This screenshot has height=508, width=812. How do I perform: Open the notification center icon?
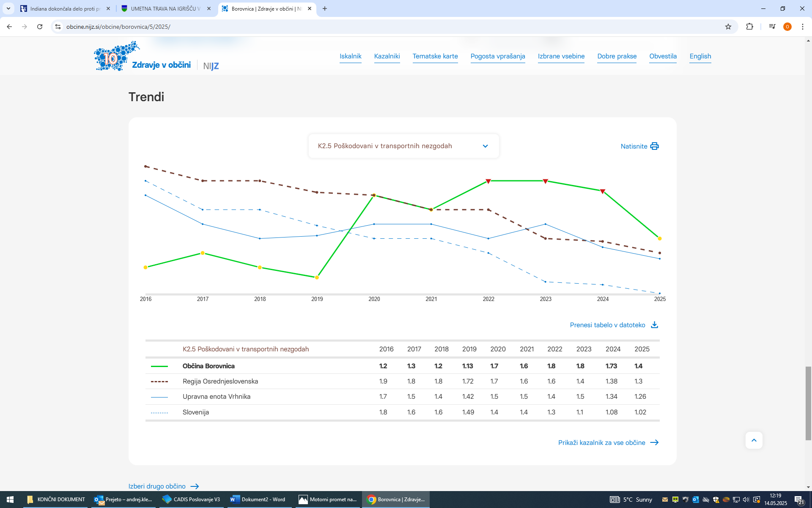[x=799, y=500]
